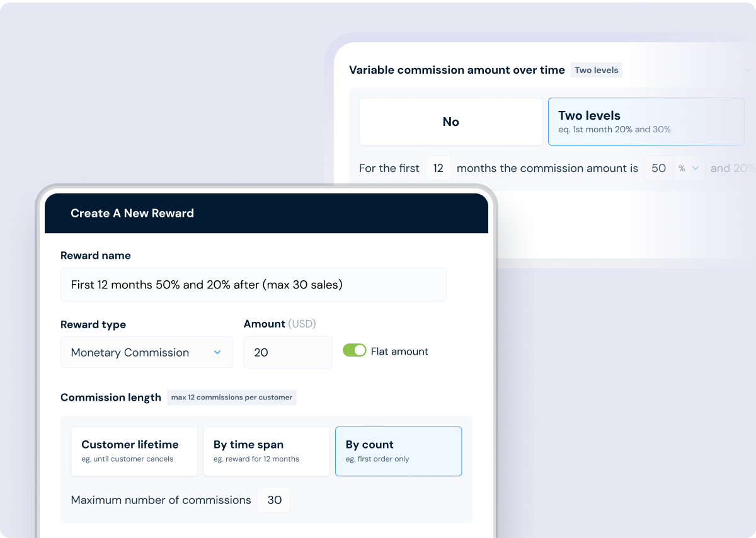The width and height of the screenshot is (756, 538).
Task: Click the Maximum number of commissions label
Action: click(x=161, y=500)
